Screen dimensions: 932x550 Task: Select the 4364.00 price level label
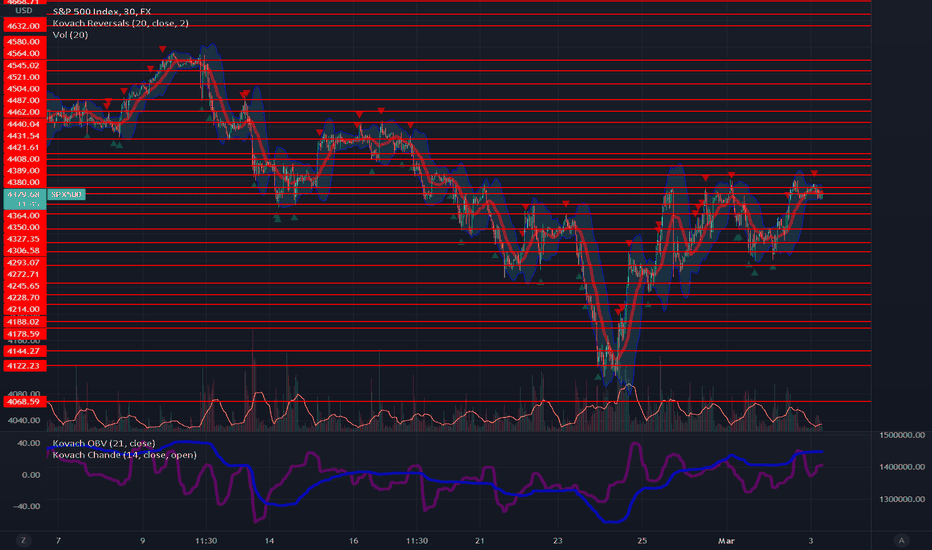pos(24,215)
